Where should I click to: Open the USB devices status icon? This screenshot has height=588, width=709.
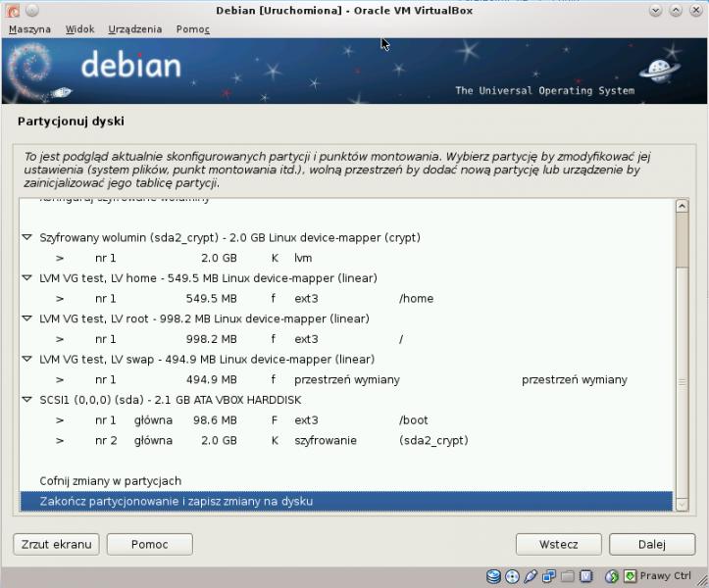[x=531, y=576]
